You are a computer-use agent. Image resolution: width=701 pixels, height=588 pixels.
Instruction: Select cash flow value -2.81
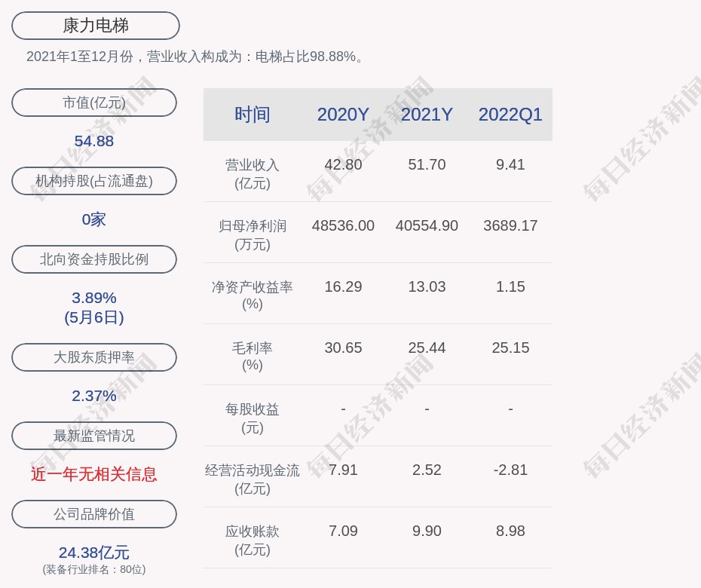510,470
